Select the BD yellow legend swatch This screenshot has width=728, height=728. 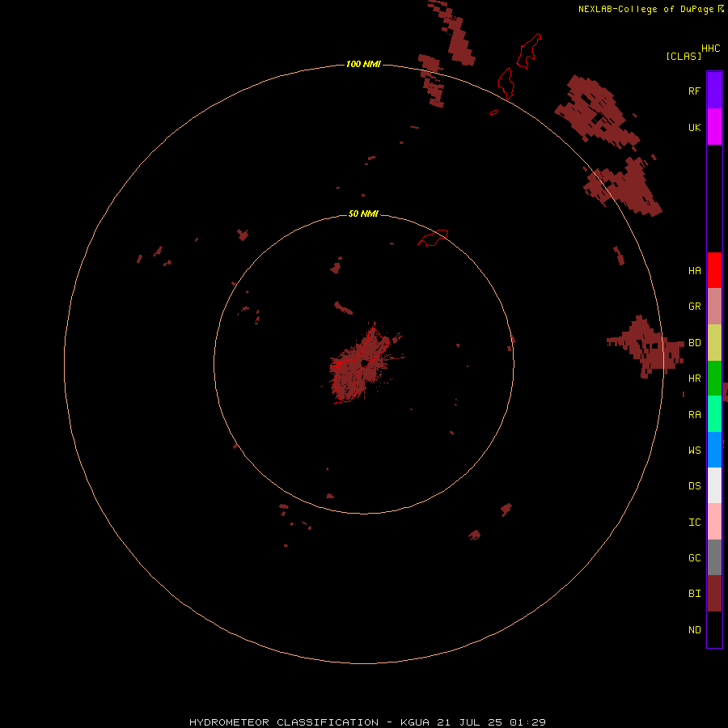pos(714,343)
